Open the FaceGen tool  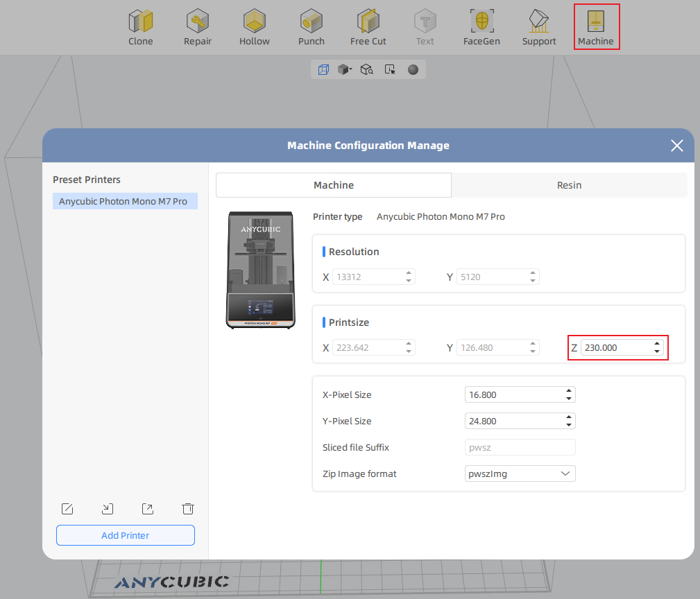click(481, 28)
